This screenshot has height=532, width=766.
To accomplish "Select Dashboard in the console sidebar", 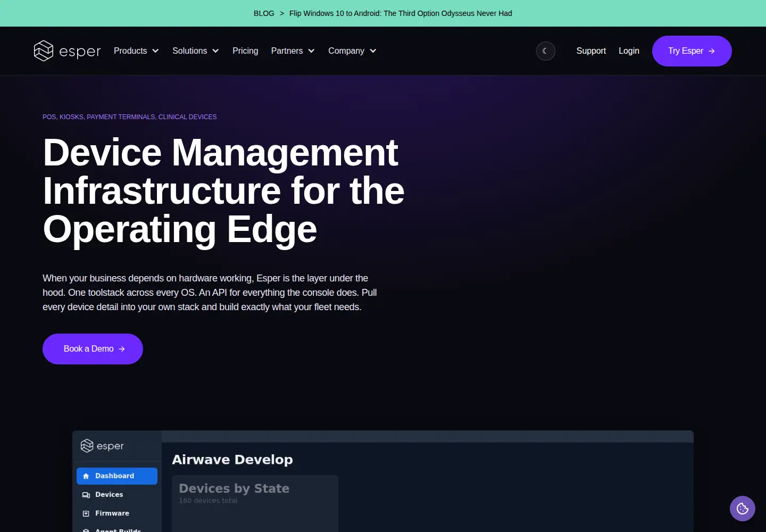I will pyautogui.click(x=117, y=476).
